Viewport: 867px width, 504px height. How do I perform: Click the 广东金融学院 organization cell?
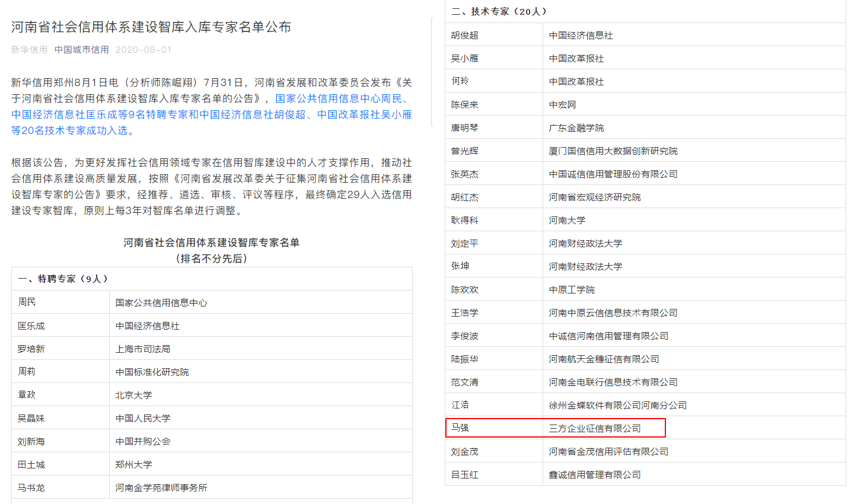(576, 128)
